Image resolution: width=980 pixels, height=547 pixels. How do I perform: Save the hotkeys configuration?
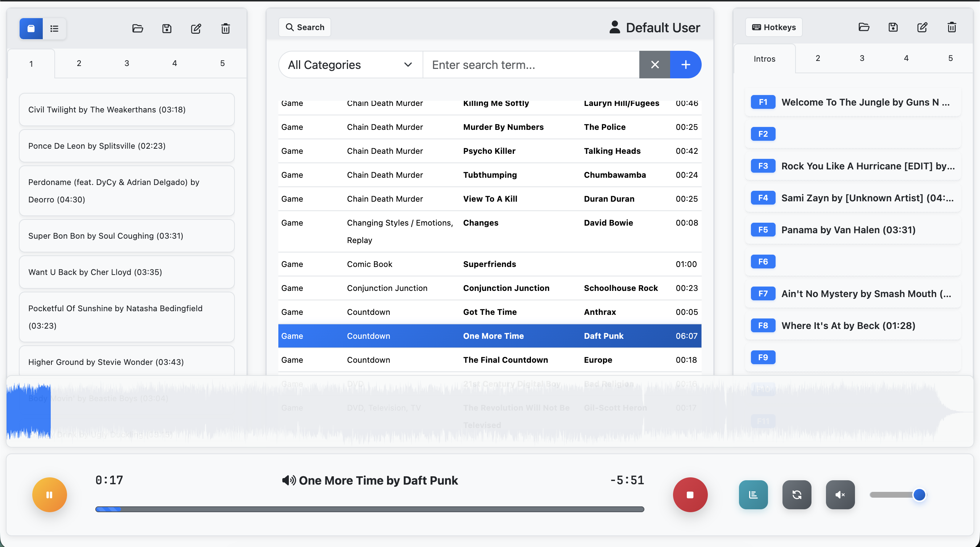pyautogui.click(x=893, y=27)
